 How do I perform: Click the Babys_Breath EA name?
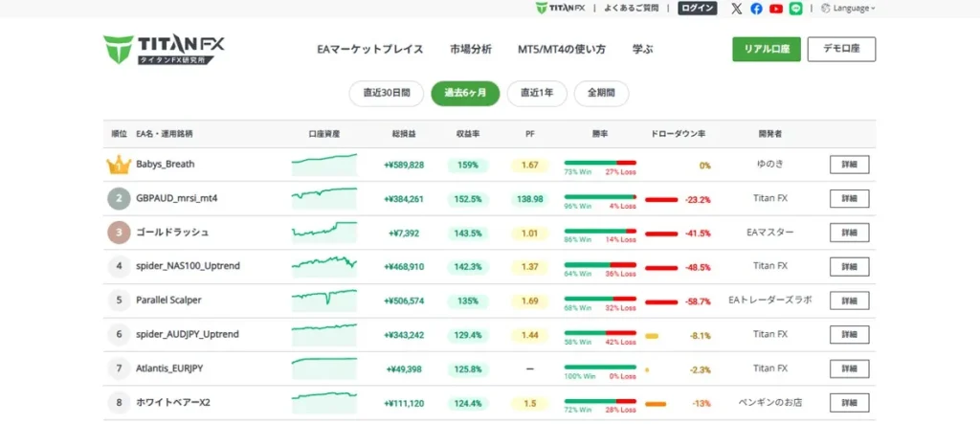click(x=165, y=165)
